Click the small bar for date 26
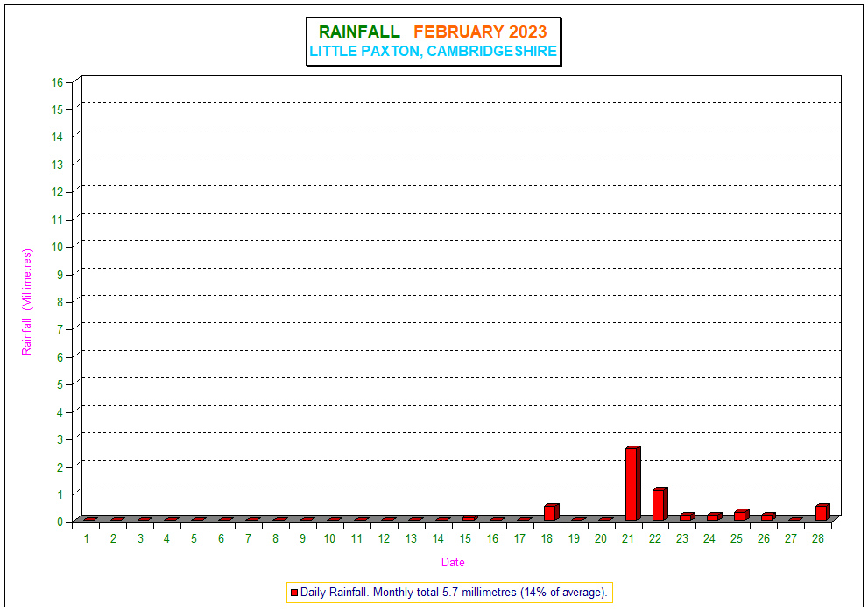Viewport: 868px width, 611px height. click(768, 517)
